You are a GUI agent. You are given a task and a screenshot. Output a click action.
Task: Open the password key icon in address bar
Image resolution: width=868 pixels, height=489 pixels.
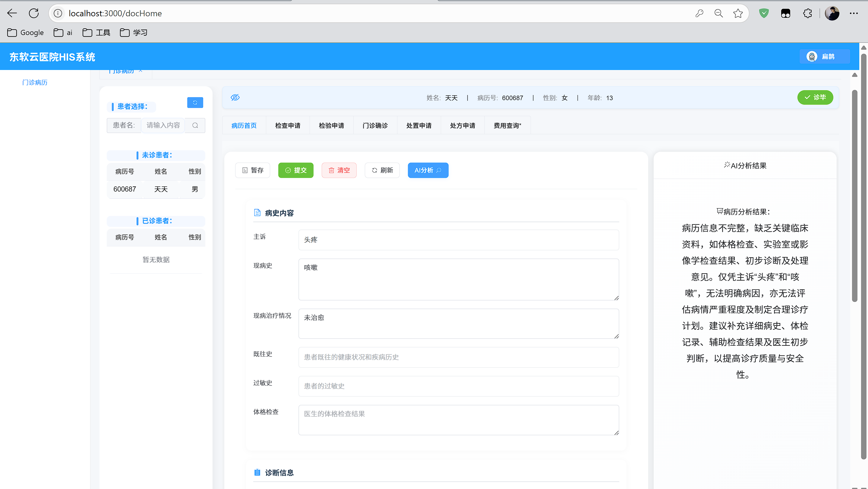pos(699,14)
